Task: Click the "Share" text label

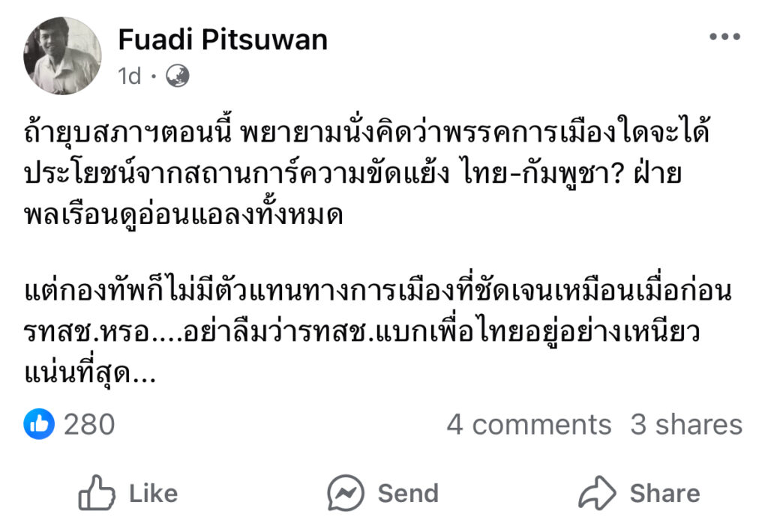Action: [x=664, y=493]
